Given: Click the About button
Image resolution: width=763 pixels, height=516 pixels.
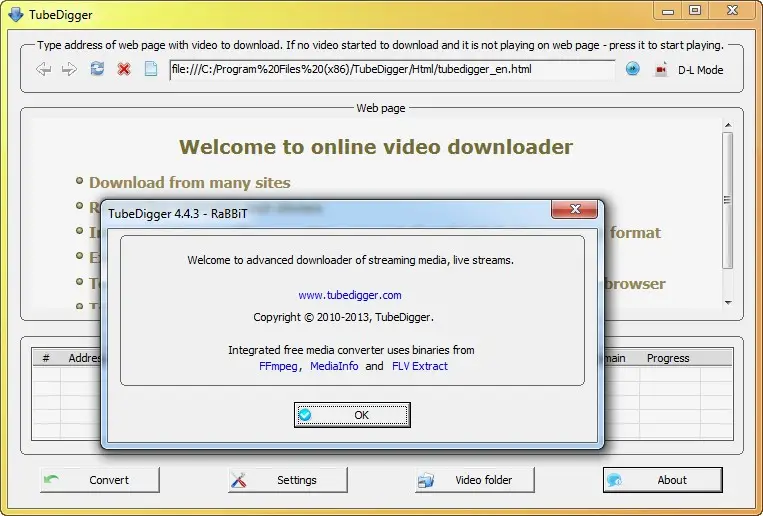Looking at the screenshot, I should pos(663,480).
